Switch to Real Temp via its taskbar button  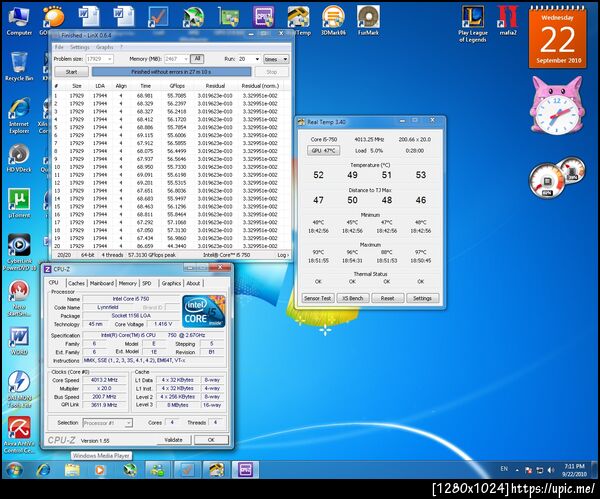[x=216, y=470]
